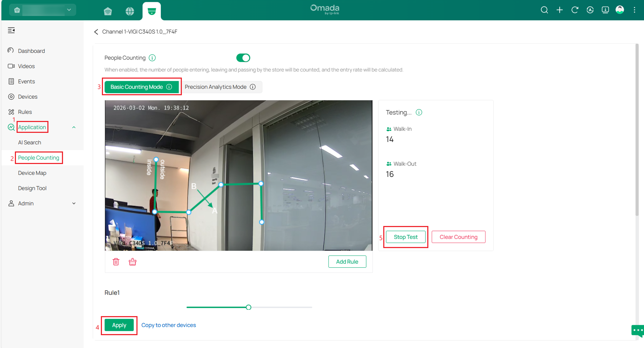Click the Apply button
Image resolution: width=644 pixels, height=348 pixels.
coord(119,325)
